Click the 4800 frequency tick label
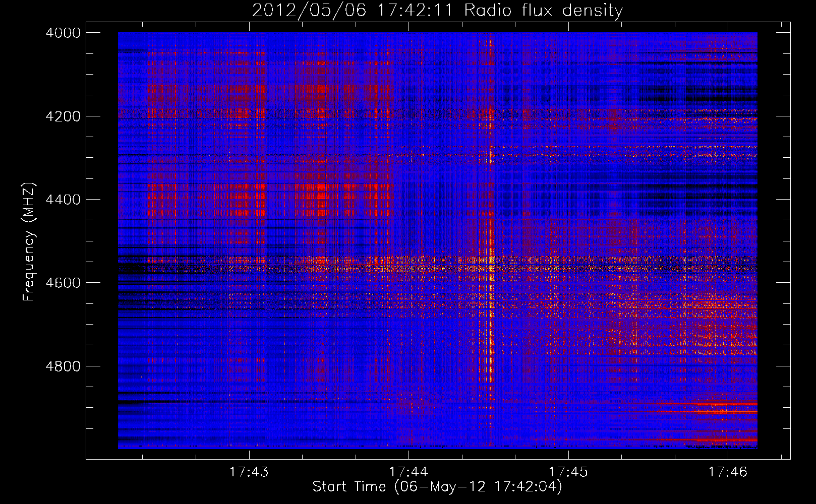The image size is (816, 504). [x=63, y=366]
